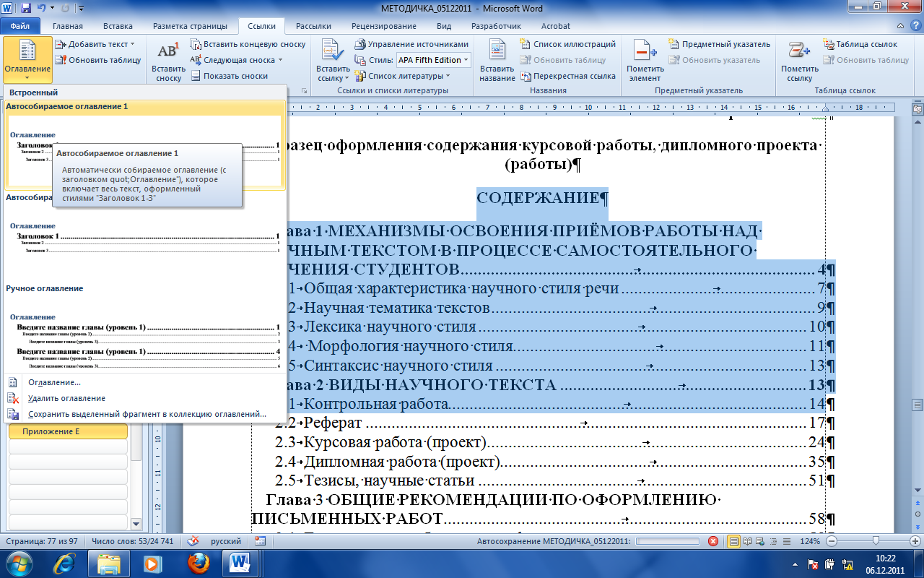Click the Пометить элемент index icon
The width and height of the screenshot is (924, 578).
pos(645,61)
